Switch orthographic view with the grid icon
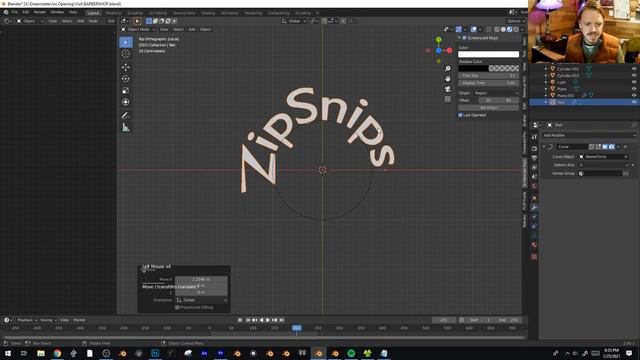This screenshot has width=640, height=360. [x=448, y=99]
